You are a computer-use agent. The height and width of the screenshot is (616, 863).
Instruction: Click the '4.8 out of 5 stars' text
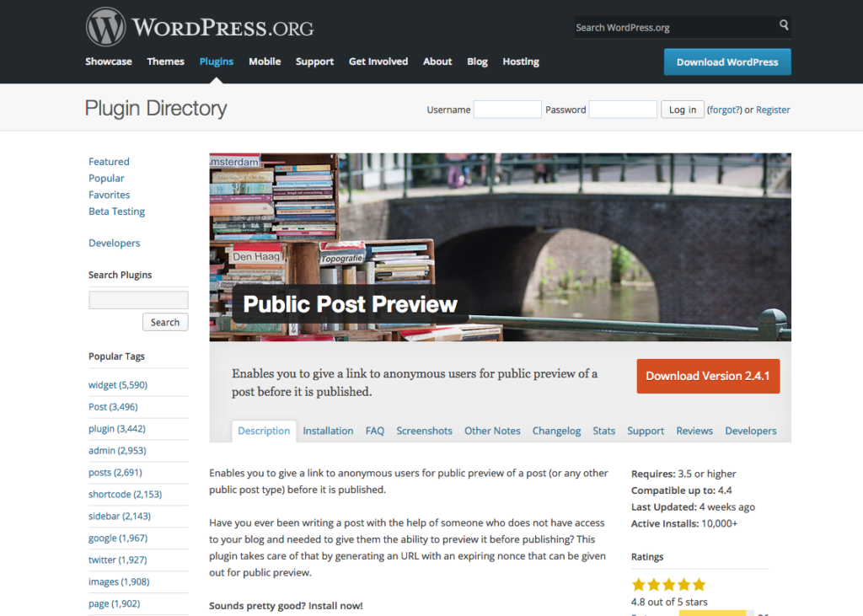point(669,602)
